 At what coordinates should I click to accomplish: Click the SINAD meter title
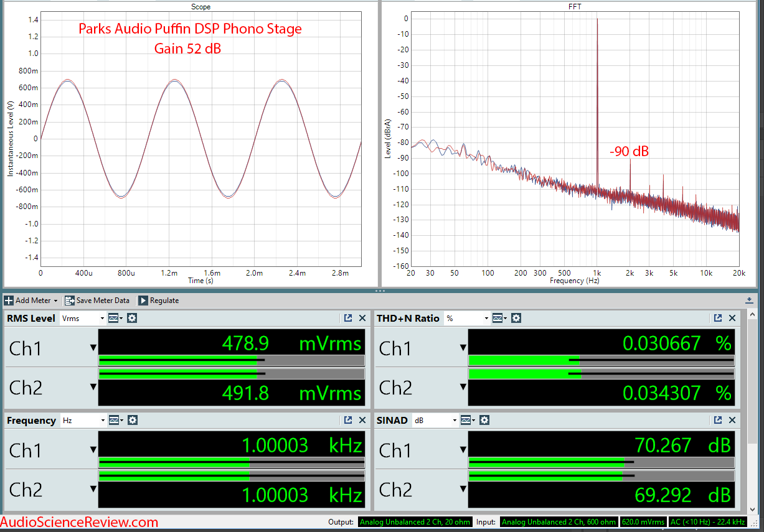[392, 420]
